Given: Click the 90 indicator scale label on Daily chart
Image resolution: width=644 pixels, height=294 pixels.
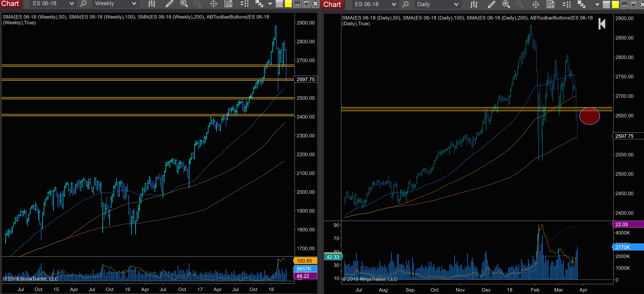Looking at the screenshot, I should [336, 225].
